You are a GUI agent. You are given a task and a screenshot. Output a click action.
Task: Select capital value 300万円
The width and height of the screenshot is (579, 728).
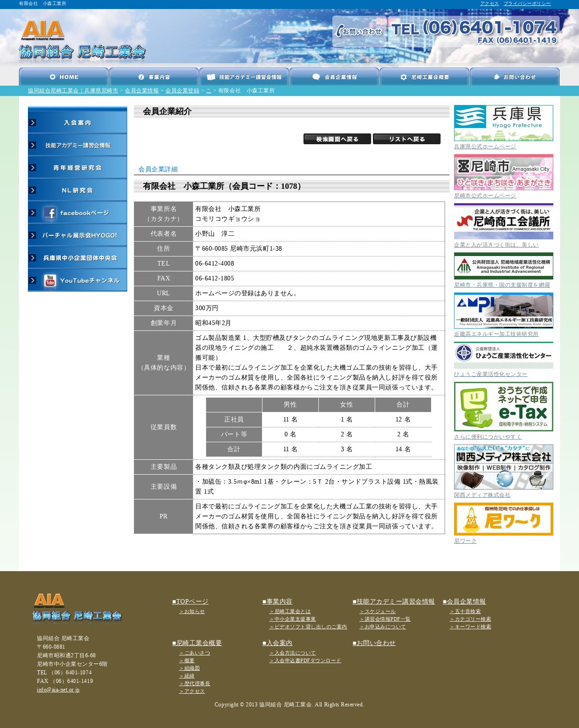point(207,308)
